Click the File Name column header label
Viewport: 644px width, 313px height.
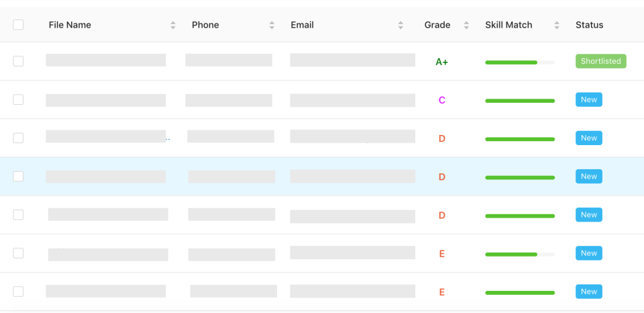[x=70, y=25]
